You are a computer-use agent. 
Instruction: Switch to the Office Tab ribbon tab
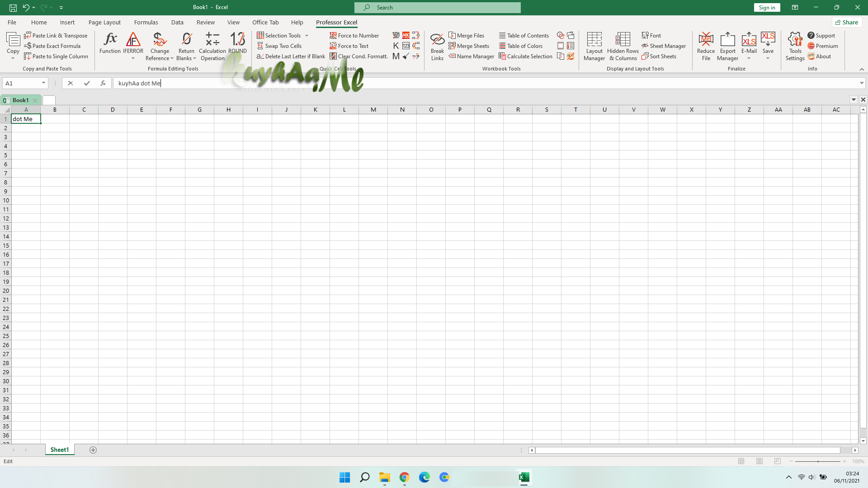click(265, 22)
